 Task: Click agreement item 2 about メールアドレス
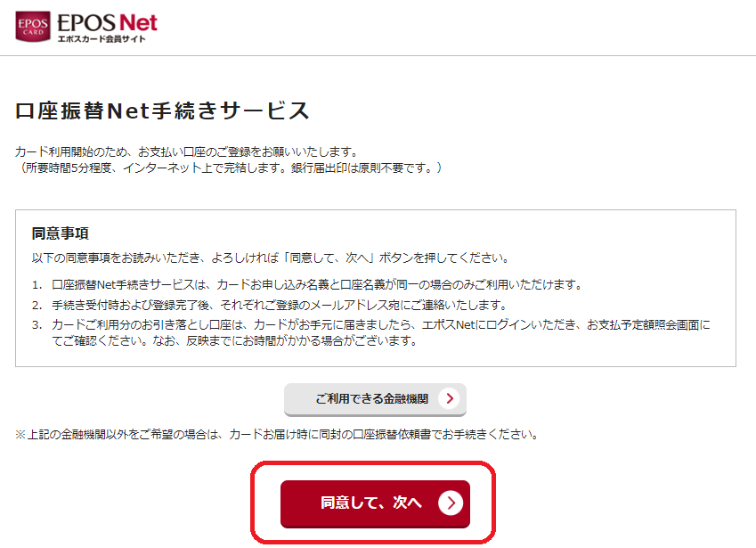[x=280, y=305]
